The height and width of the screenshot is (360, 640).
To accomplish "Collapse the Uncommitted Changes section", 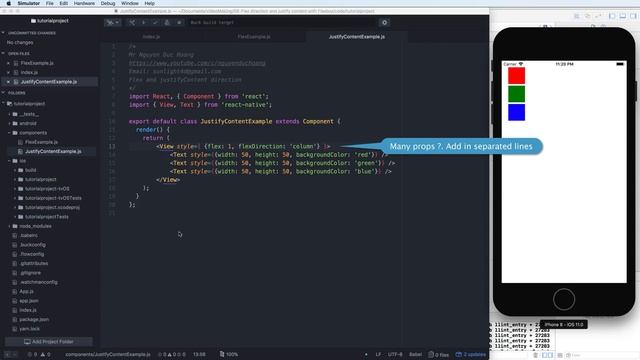I will point(3,33).
